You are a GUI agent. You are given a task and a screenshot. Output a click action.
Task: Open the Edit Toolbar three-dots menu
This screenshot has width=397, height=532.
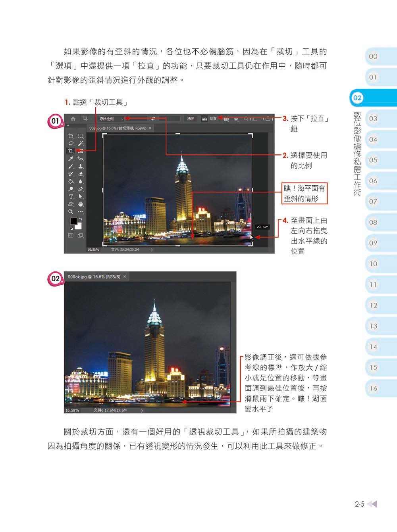[81, 211]
